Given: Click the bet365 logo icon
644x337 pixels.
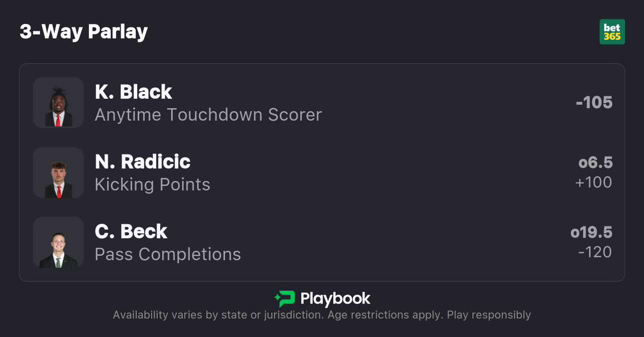Looking at the screenshot, I should pos(612,32).
